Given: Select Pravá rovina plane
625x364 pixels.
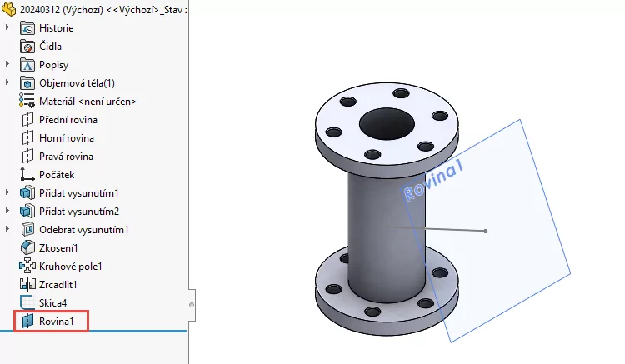Looking at the screenshot, I should point(66,157).
